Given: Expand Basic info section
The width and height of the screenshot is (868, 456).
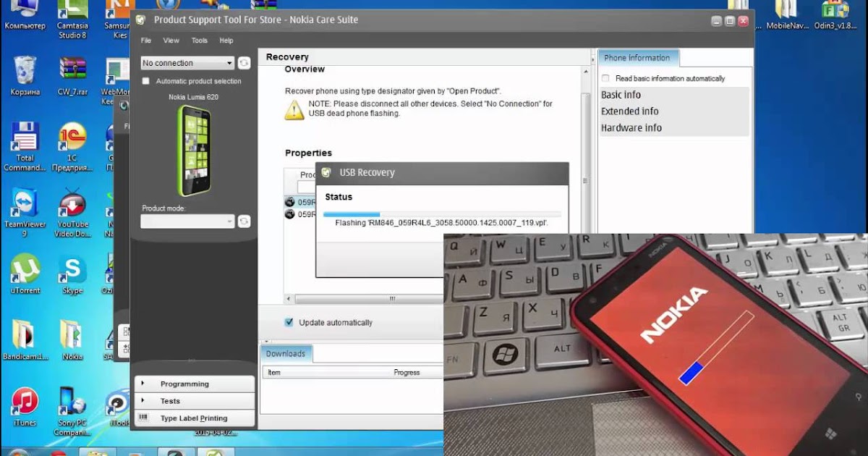Looking at the screenshot, I should pyautogui.click(x=674, y=95).
